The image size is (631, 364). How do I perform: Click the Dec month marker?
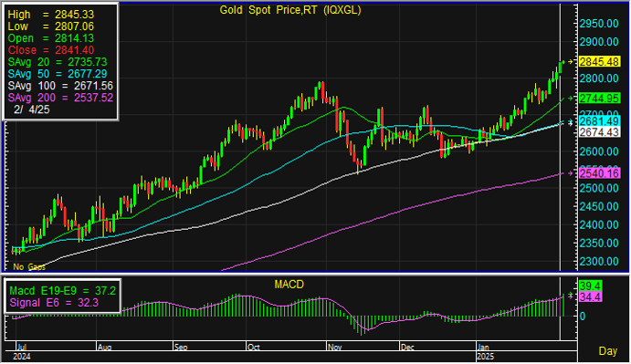[x=407, y=347]
